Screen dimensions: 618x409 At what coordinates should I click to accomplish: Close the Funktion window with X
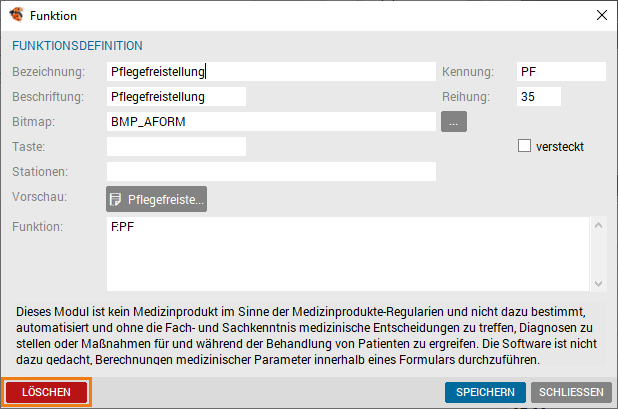coord(601,15)
